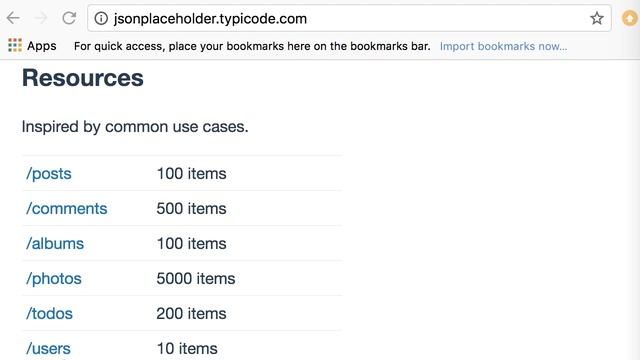Click the Import bookmarks now link
The width and height of the screenshot is (640, 360).
pyautogui.click(x=503, y=46)
